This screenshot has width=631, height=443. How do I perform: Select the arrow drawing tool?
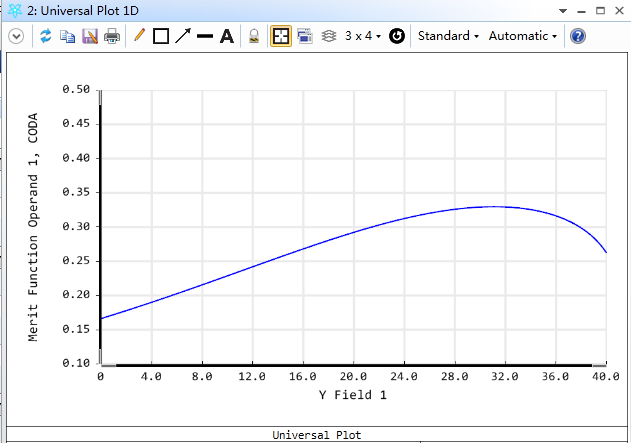(183, 36)
